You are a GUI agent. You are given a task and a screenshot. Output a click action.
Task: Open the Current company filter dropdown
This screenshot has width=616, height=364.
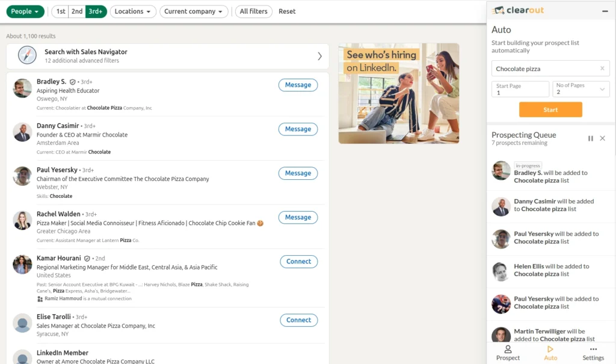pos(193,11)
